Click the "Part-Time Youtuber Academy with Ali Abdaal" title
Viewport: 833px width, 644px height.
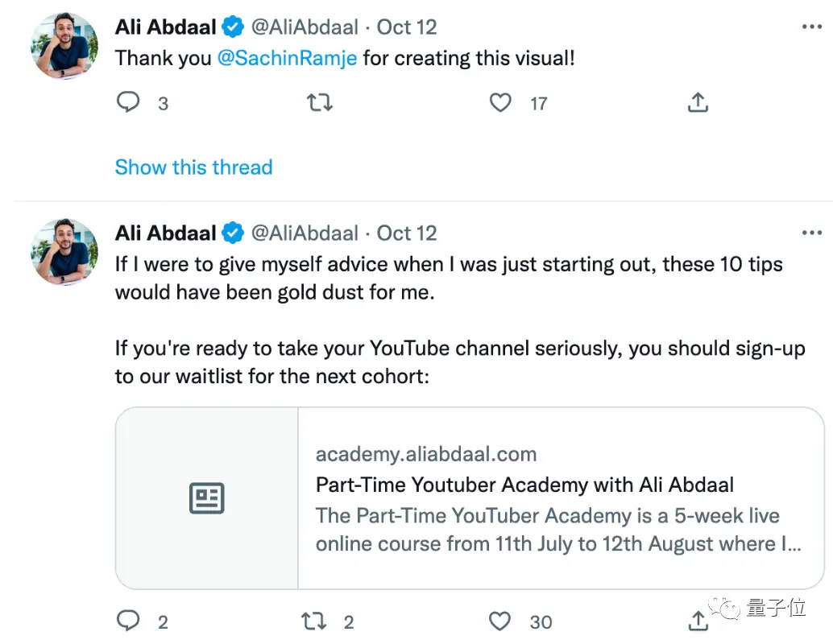tap(525, 485)
